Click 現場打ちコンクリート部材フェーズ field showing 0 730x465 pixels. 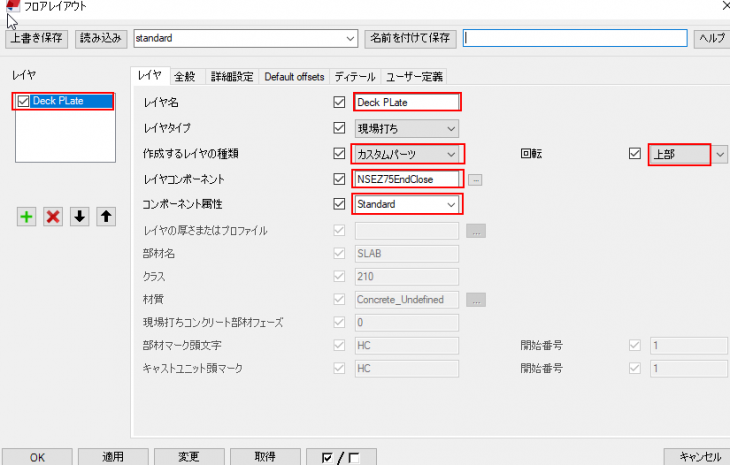pos(407,323)
